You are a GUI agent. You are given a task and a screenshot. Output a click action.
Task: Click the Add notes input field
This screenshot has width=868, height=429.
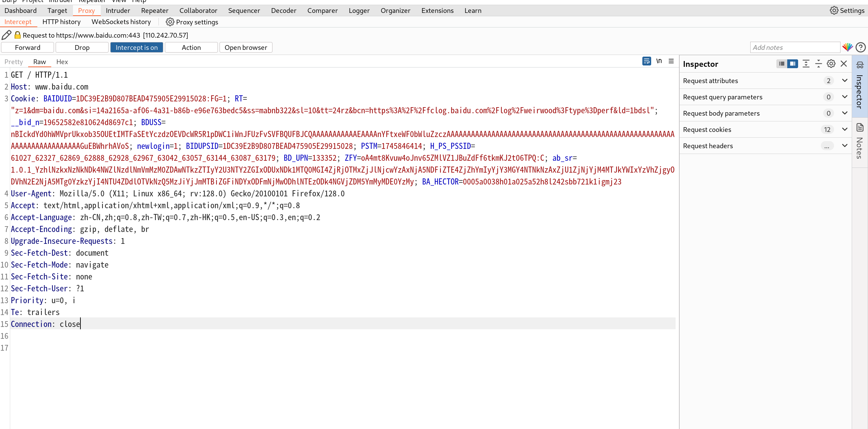(794, 47)
